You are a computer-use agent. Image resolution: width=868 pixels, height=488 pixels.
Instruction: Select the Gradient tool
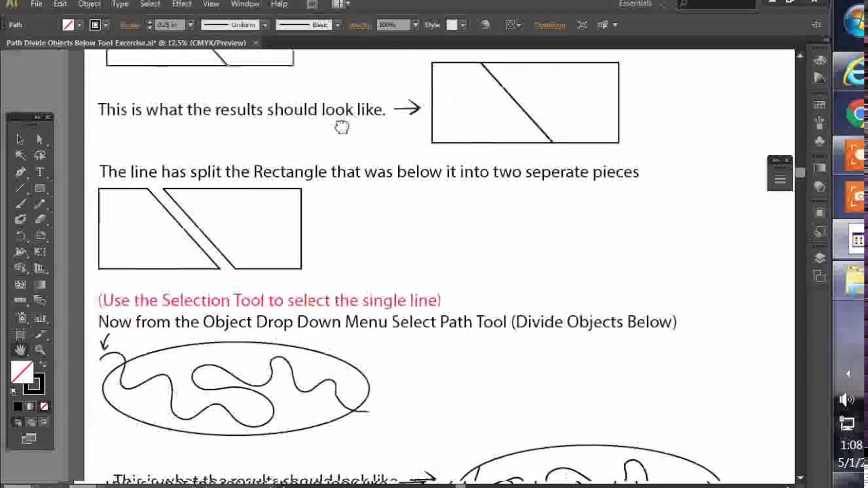39,285
